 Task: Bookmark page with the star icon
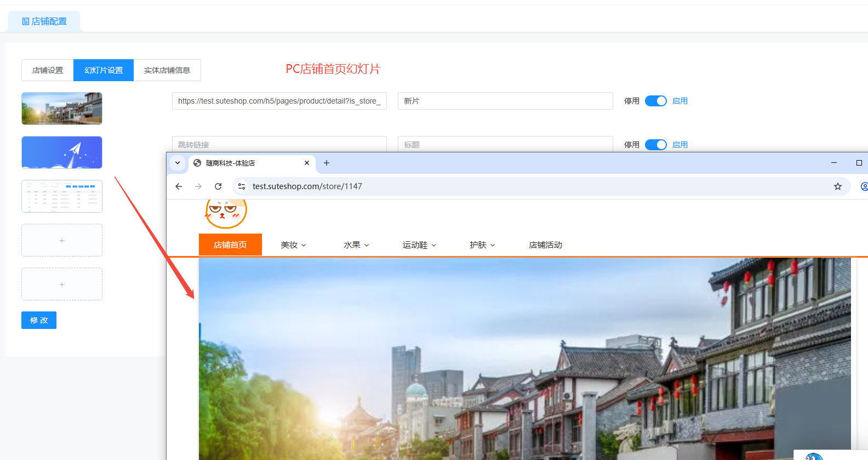837,186
